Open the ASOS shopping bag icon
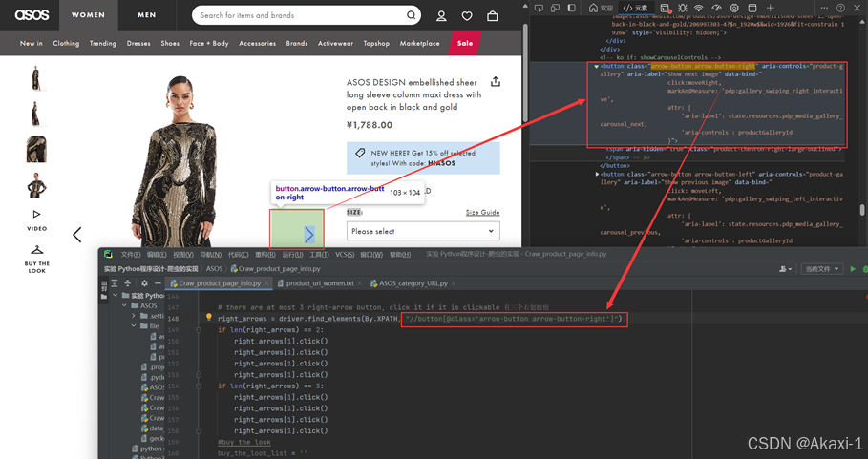 (492, 16)
